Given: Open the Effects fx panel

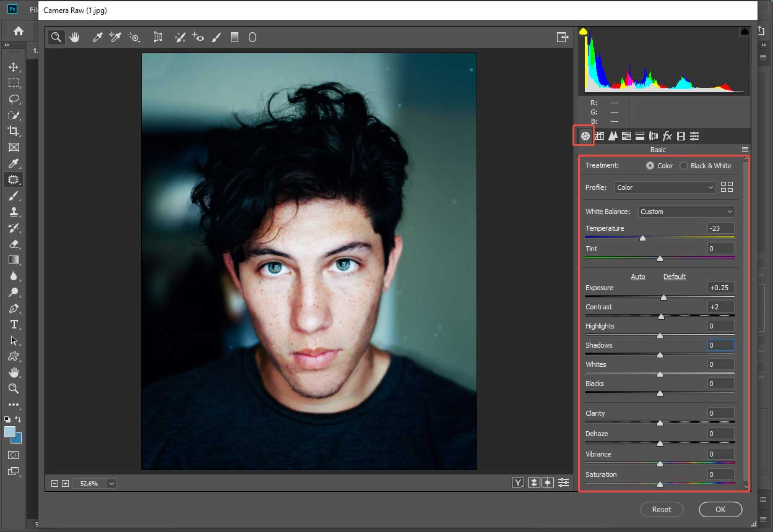Looking at the screenshot, I should (x=667, y=136).
